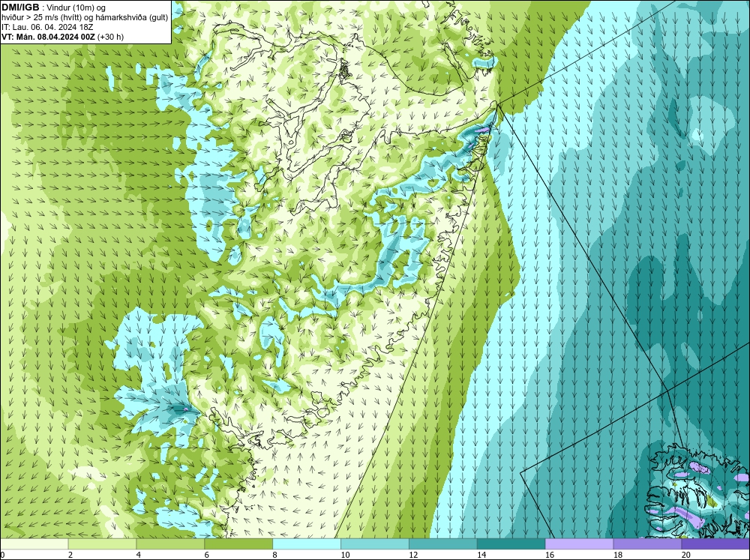Click the legend scale label '16'
The width and height of the screenshot is (750, 560).
point(550,555)
